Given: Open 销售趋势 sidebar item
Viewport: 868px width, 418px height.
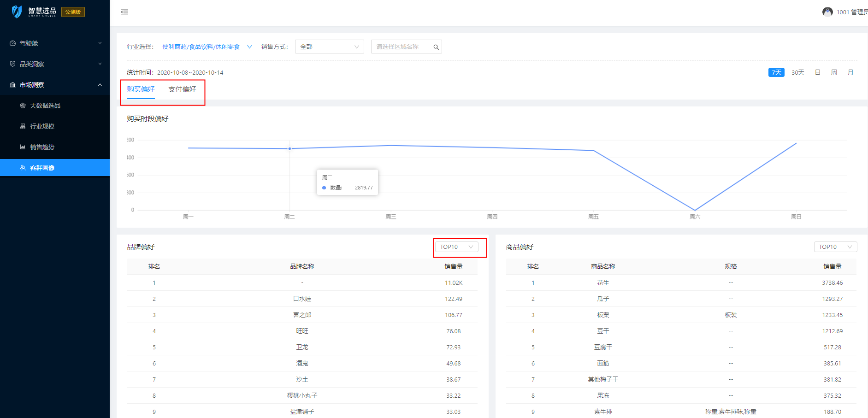Looking at the screenshot, I should click(42, 147).
